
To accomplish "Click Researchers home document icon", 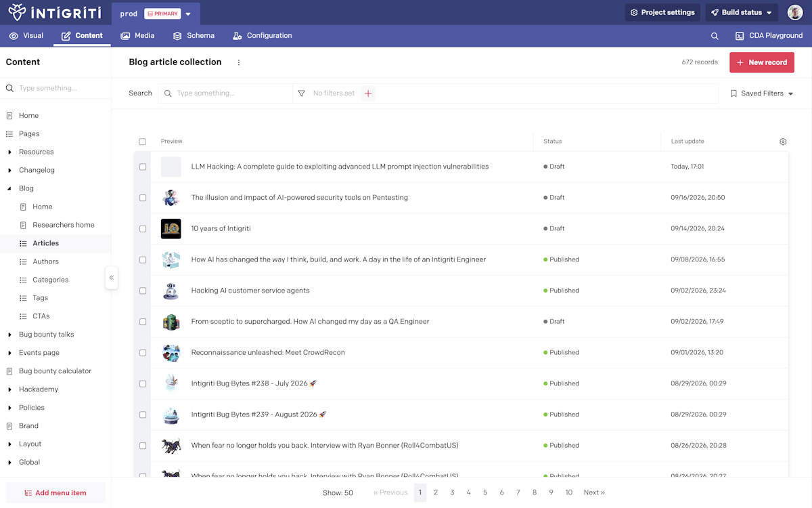I will pos(23,225).
